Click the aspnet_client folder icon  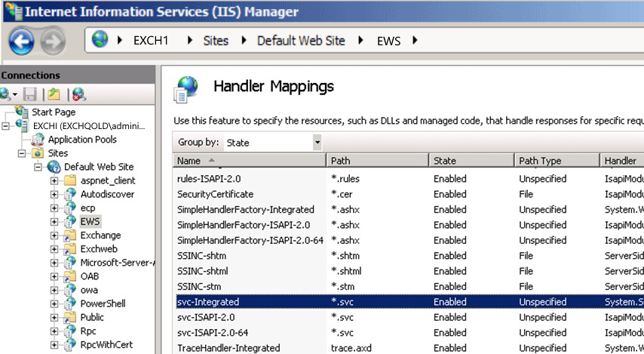click(x=70, y=180)
